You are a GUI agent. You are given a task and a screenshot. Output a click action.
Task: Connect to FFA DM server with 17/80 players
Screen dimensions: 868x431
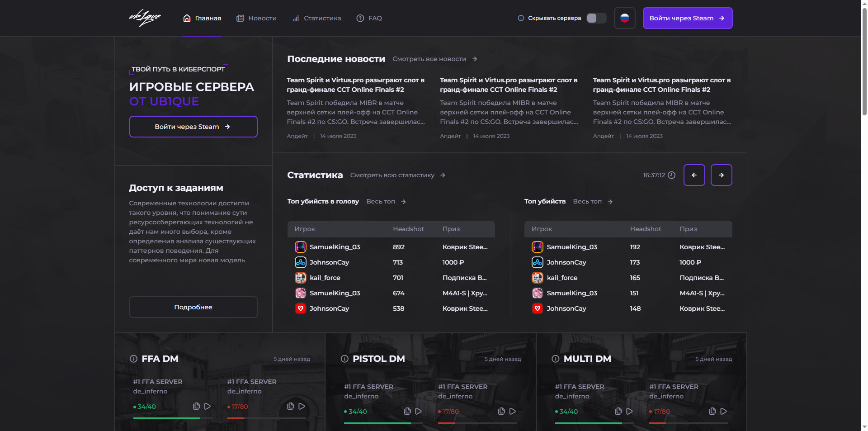[x=302, y=406]
